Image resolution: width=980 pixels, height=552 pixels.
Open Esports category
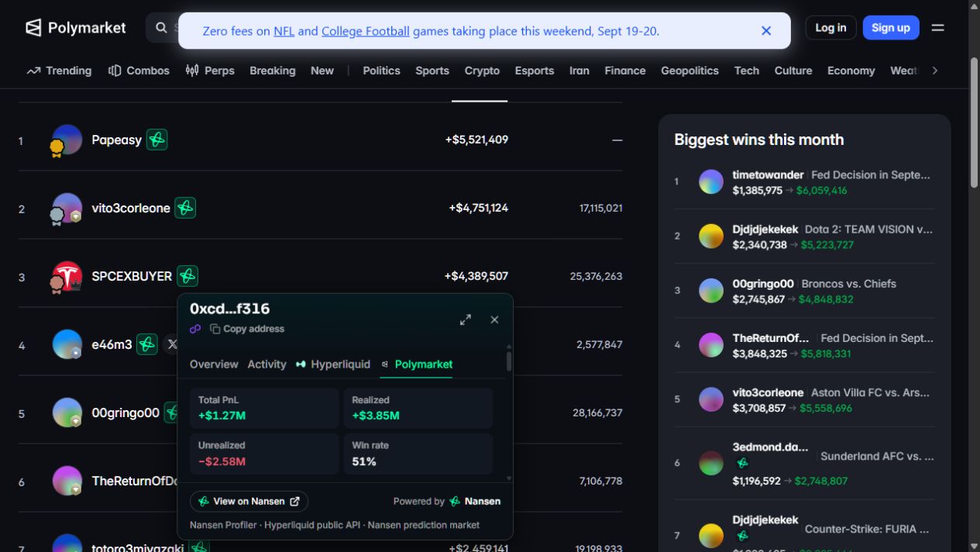[x=535, y=71]
